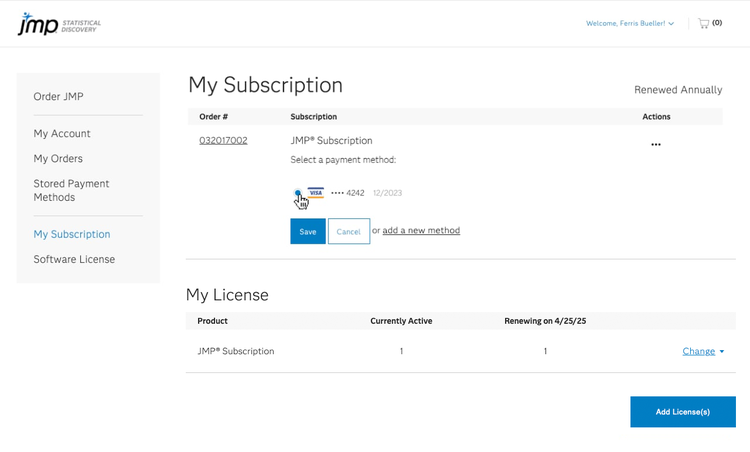This screenshot has width=750, height=452.
Task: Click the card expiry date 12/2023
Action: (387, 193)
